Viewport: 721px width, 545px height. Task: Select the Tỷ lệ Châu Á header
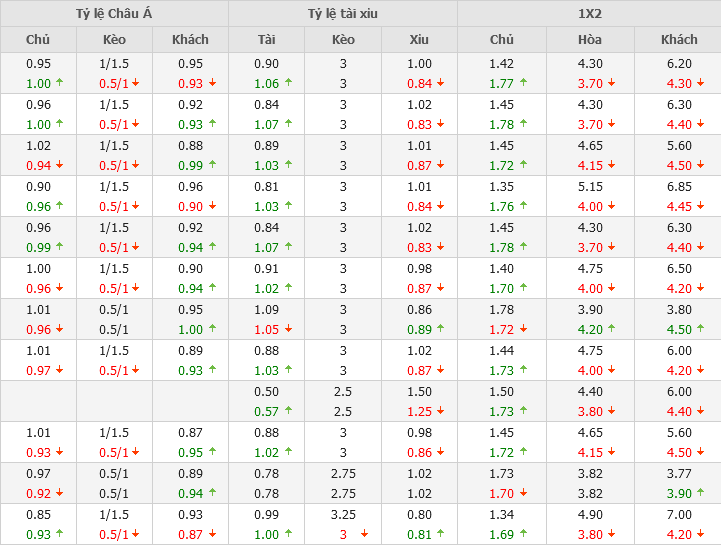[x=114, y=13]
